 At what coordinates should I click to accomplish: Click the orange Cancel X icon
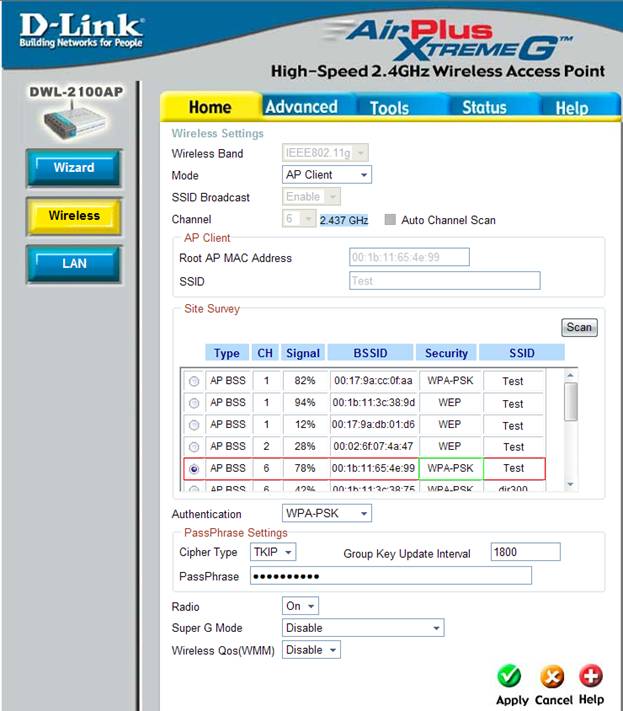coord(552,677)
